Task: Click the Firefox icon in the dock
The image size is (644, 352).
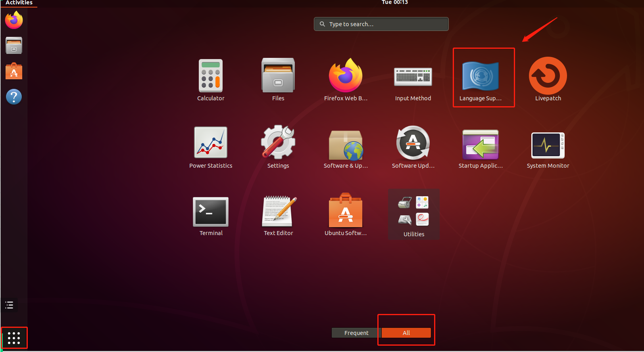Action: 14,20
